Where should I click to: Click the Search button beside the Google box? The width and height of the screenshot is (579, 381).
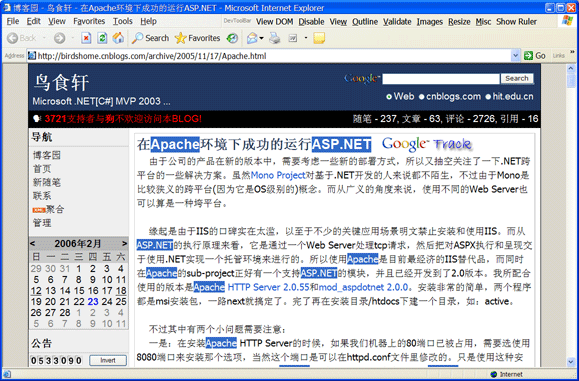click(517, 78)
